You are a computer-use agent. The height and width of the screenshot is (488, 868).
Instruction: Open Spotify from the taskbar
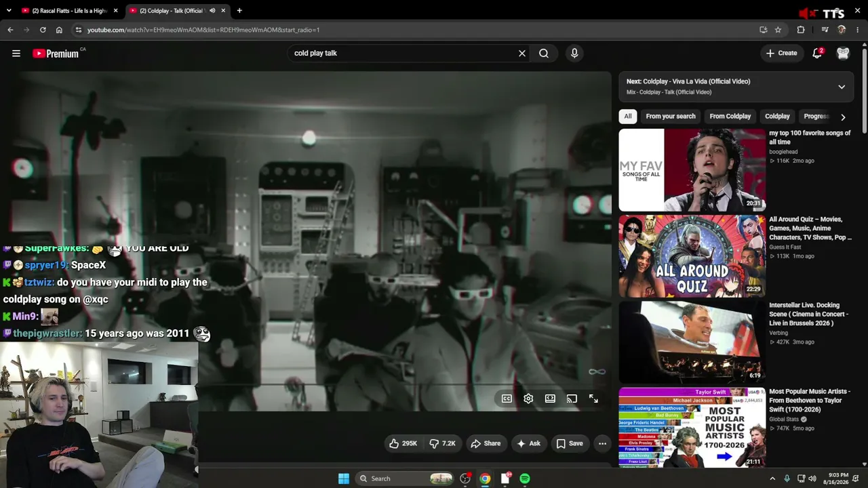(525, 479)
